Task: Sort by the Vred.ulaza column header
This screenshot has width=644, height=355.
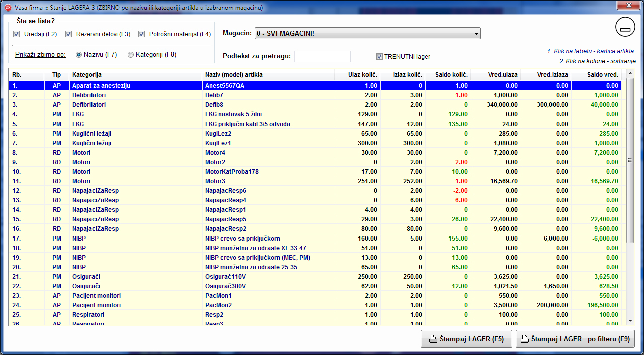Action: (496, 75)
